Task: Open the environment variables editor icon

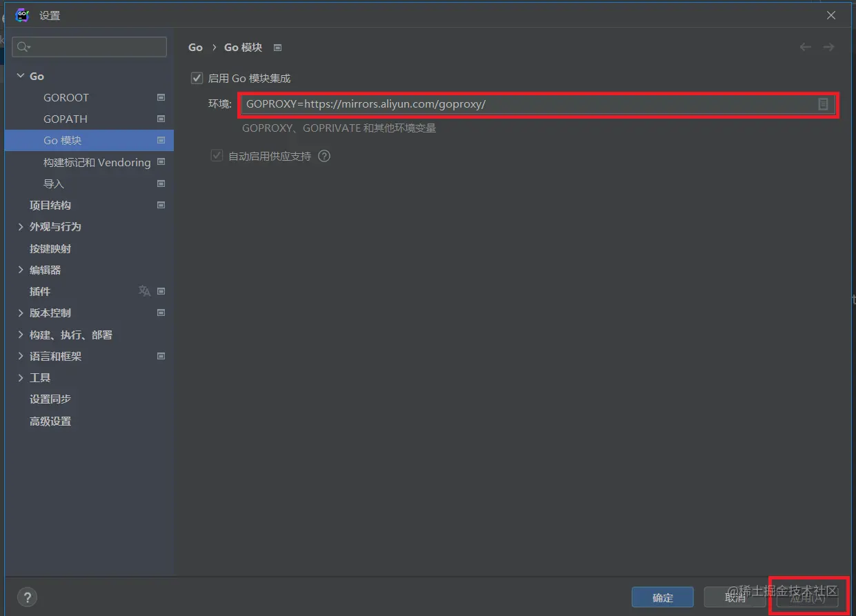Action: tap(823, 104)
